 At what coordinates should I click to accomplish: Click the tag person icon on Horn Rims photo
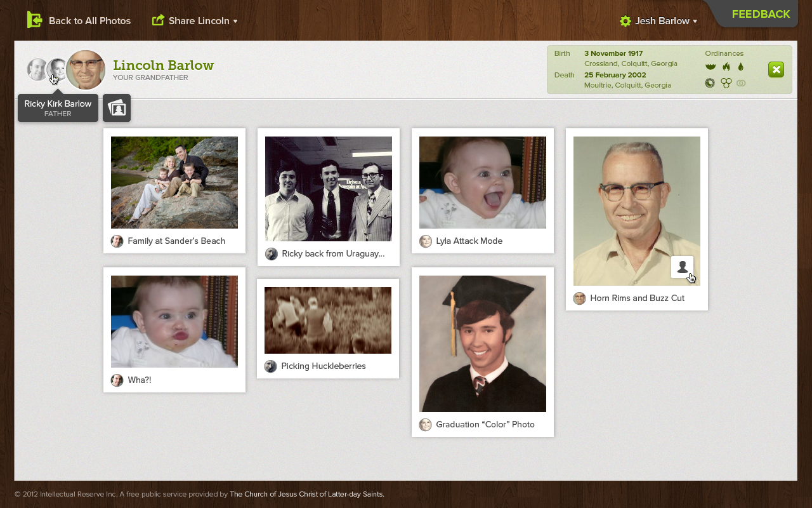click(682, 267)
